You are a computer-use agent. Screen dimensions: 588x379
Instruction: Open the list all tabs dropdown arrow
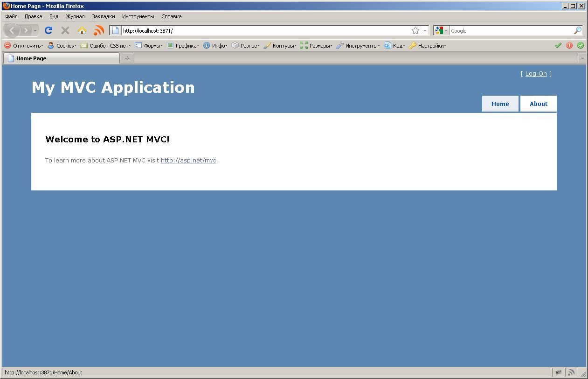(x=582, y=58)
